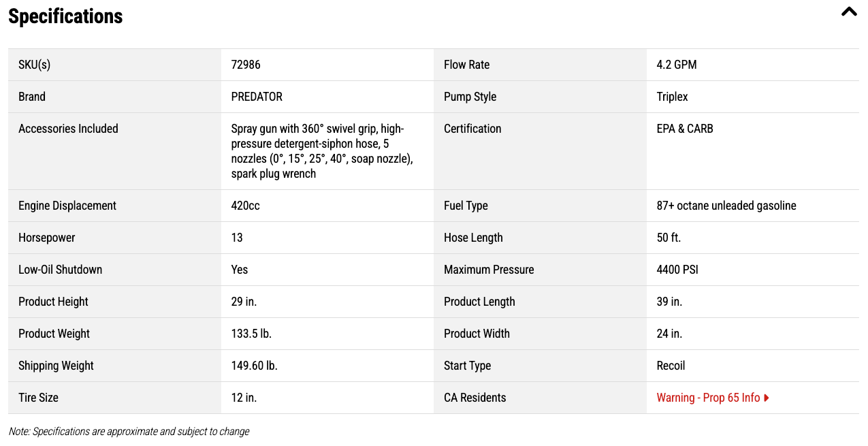Click the Specifications heading
This screenshot has width=868, height=446.
pyautogui.click(x=65, y=16)
